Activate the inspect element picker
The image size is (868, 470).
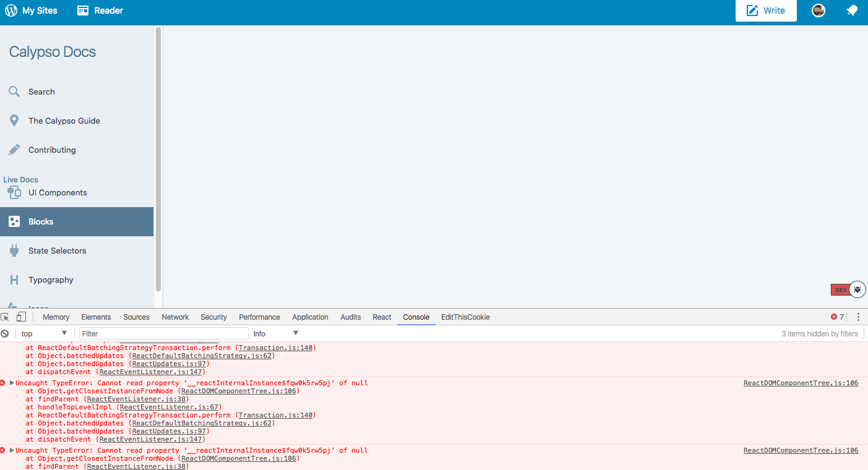point(5,317)
